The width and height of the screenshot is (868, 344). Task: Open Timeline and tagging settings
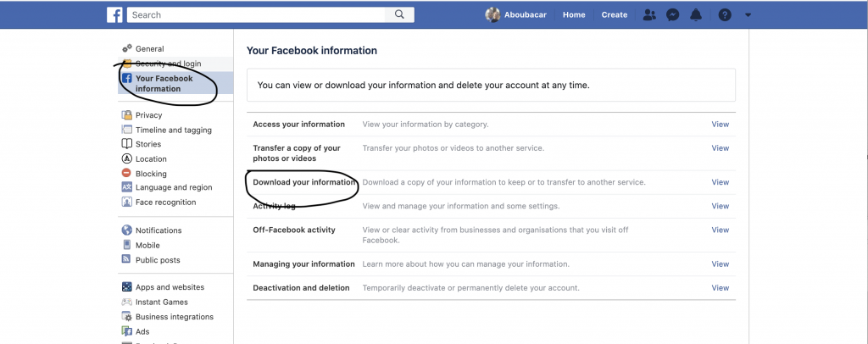[173, 130]
